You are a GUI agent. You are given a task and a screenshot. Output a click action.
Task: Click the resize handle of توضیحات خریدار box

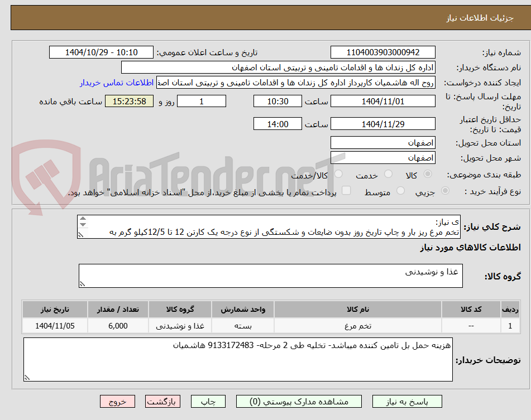tap(27, 378)
